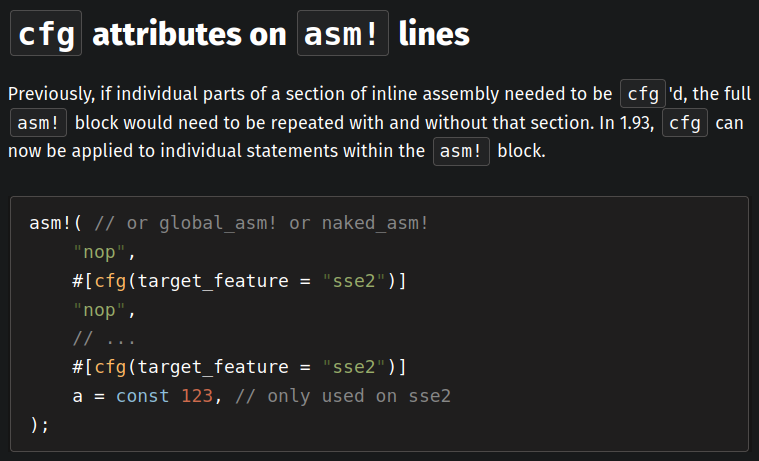Click inline "asm!" code before "block." ending paragraph

(461, 154)
